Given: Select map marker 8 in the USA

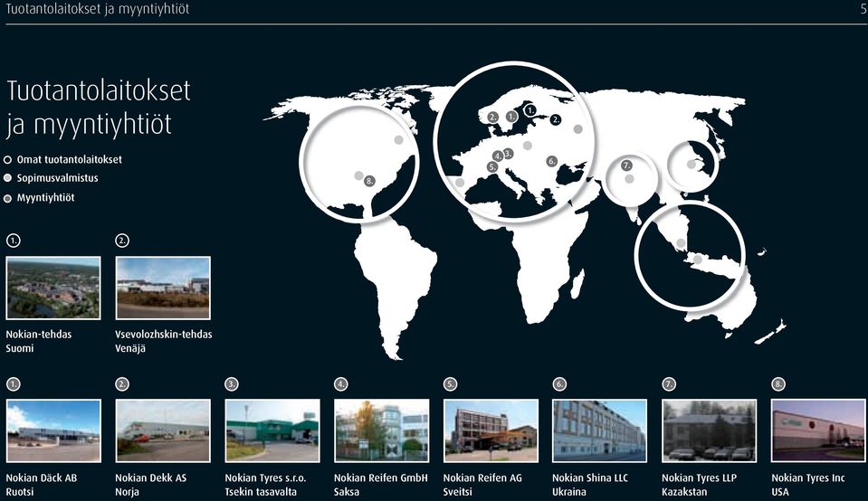Looking at the screenshot, I should pyautogui.click(x=369, y=181).
